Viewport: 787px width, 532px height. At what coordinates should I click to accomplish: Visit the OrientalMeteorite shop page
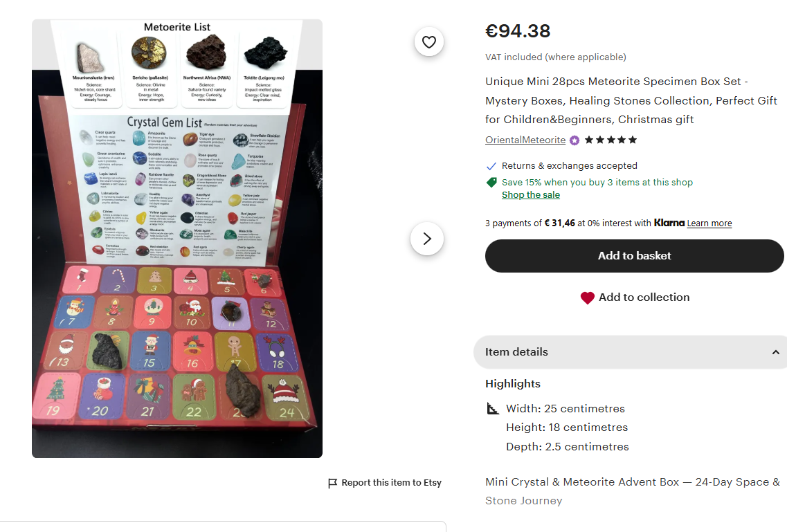point(525,140)
